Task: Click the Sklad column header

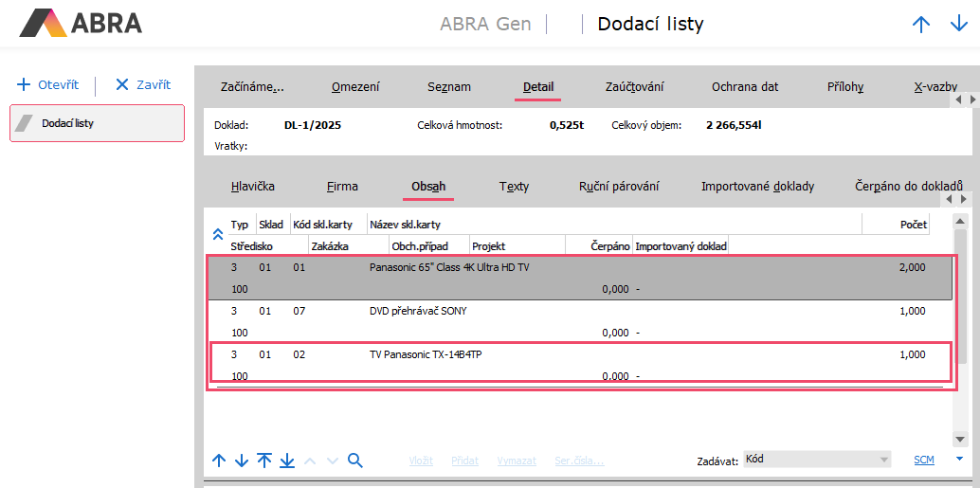Action: [x=273, y=225]
